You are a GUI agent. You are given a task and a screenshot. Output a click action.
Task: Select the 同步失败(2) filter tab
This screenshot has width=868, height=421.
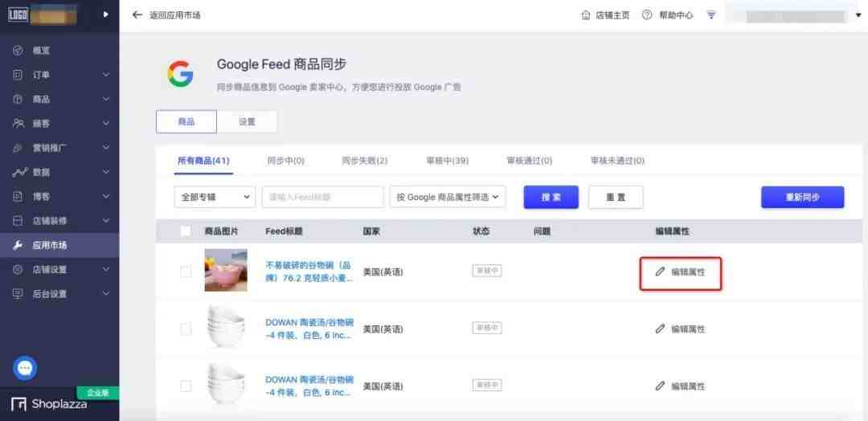click(364, 161)
